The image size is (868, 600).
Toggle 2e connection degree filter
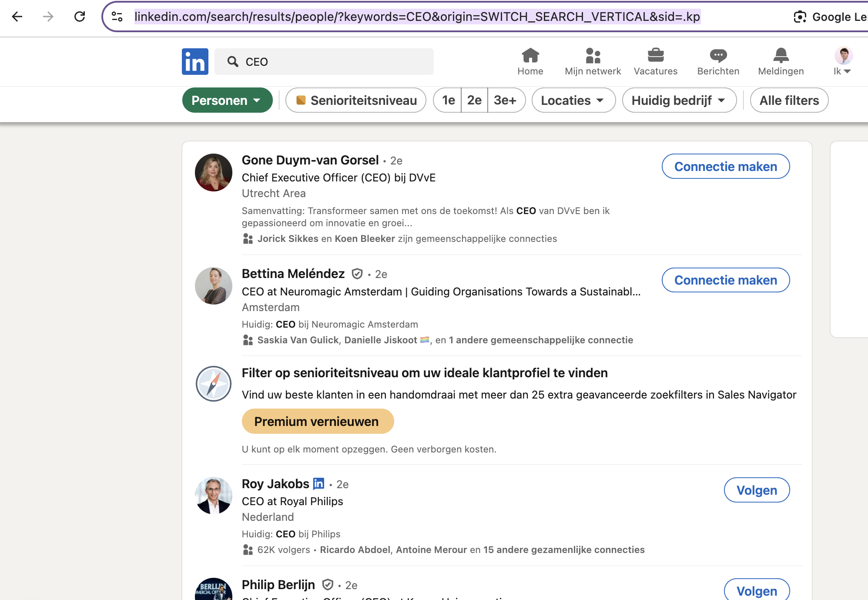(x=474, y=101)
